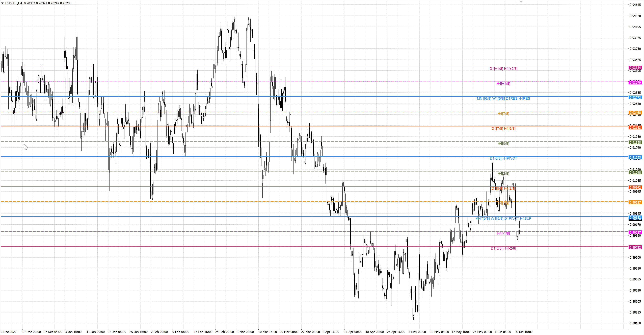
Task: Select the D1[6/8] H4PIVOT level label
Action: click(x=503, y=158)
